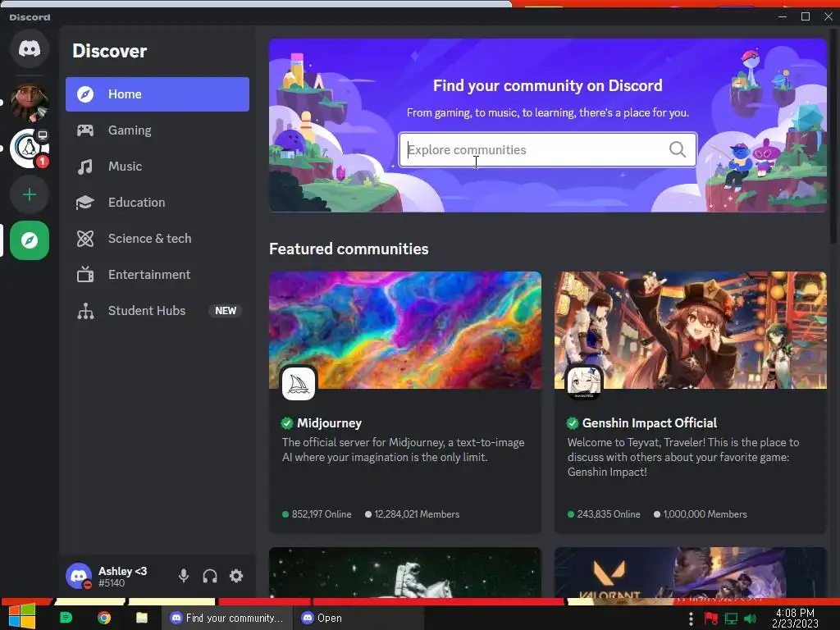The width and height of the screenshot is (840, 630).
Task: Deafen with the headphones icon
Action: pyautogui.click(x=210, y=576)
